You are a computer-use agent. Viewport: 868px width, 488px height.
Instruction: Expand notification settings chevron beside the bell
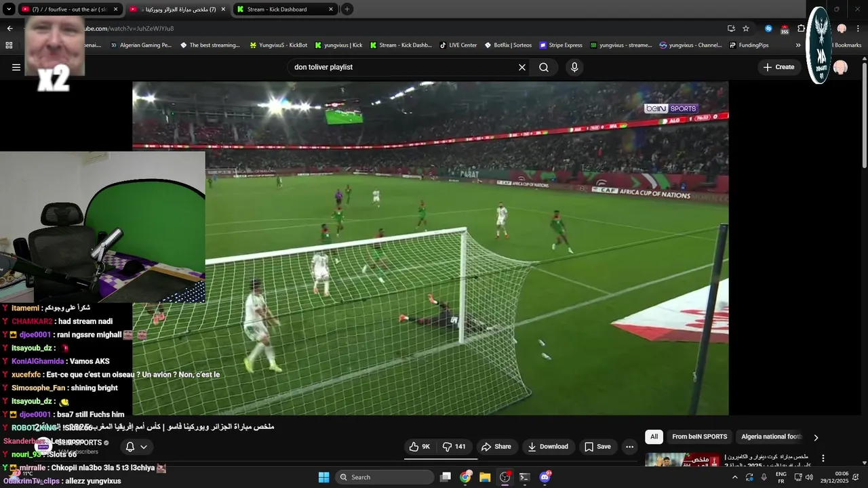click(144, 447)
